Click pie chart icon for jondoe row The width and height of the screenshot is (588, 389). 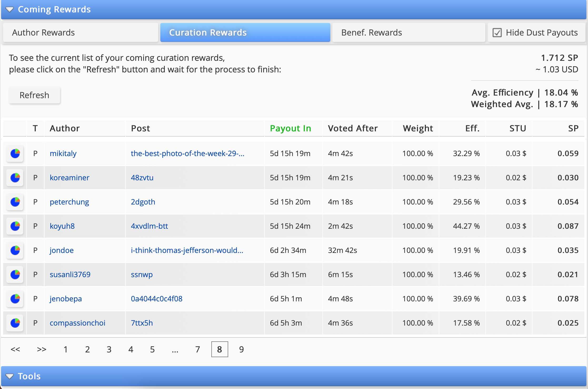[15, 250]
